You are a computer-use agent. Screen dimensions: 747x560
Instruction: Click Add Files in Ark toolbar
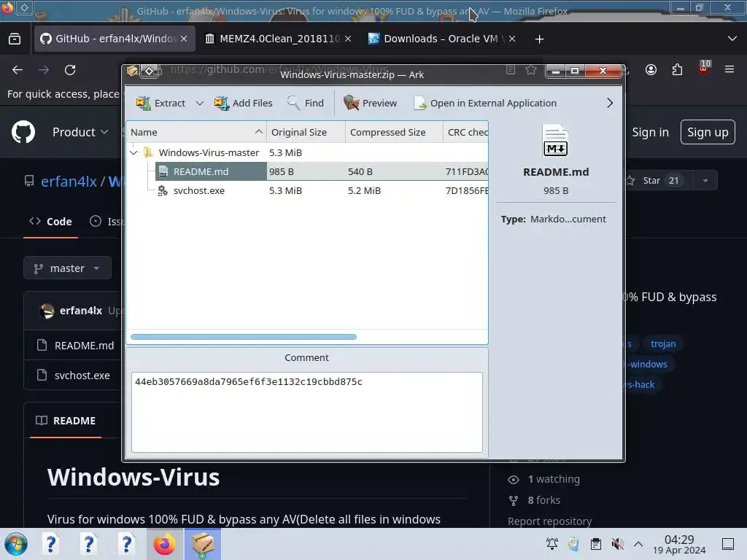(244, 104)
